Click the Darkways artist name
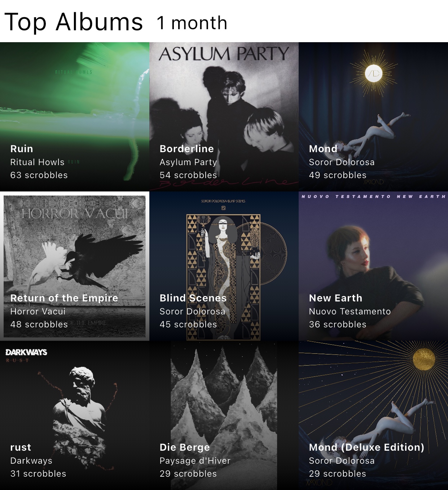 (x=31, y=461)
